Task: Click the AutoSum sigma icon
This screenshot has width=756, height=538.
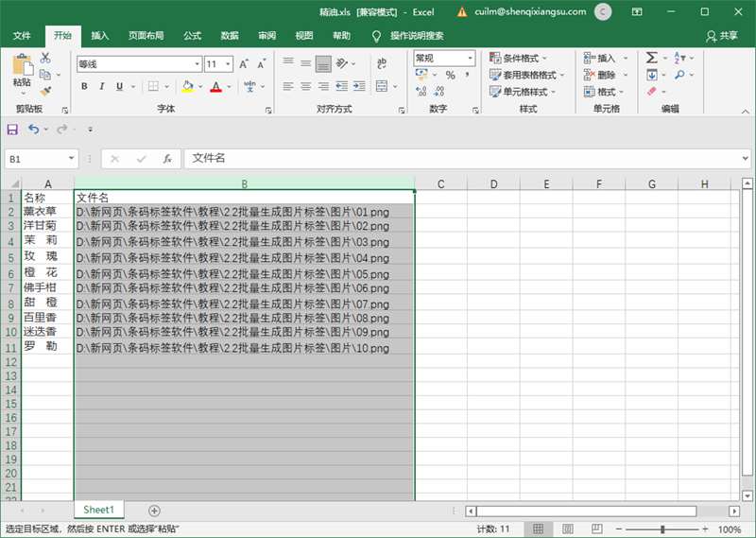Action: coord(651,58)
